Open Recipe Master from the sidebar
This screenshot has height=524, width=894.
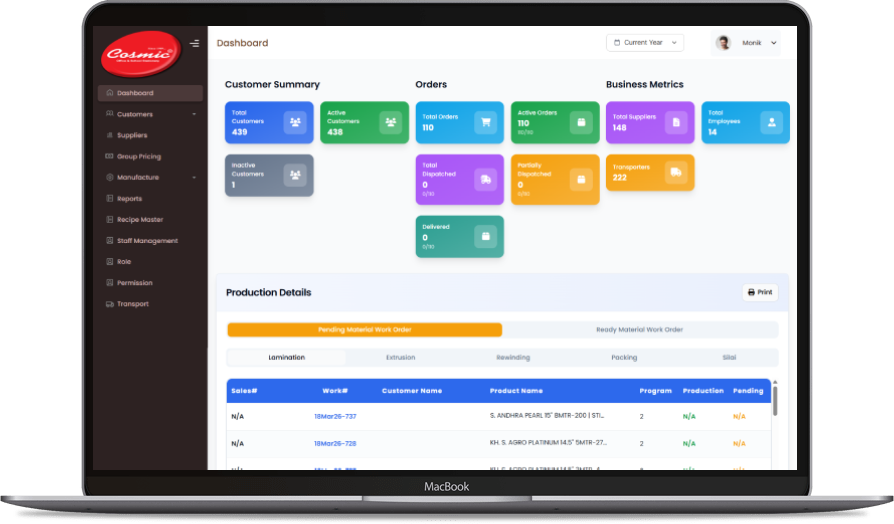pos(139,219)
